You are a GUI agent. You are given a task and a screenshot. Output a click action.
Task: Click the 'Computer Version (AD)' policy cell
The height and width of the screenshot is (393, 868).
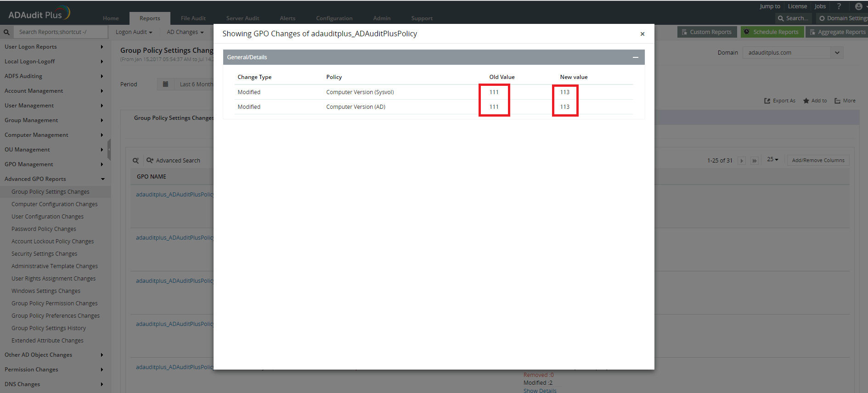pyautogui.click(x=356, y=107)
